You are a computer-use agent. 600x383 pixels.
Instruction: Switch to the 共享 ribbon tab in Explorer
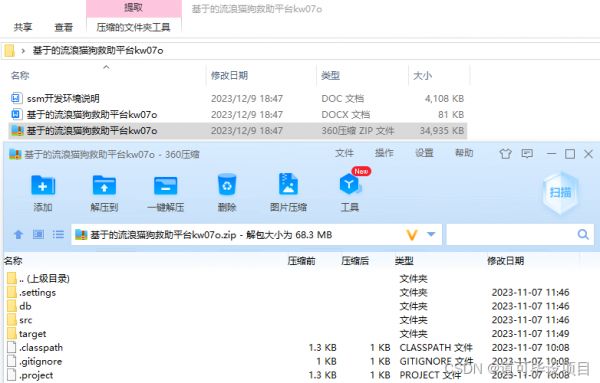23,28
